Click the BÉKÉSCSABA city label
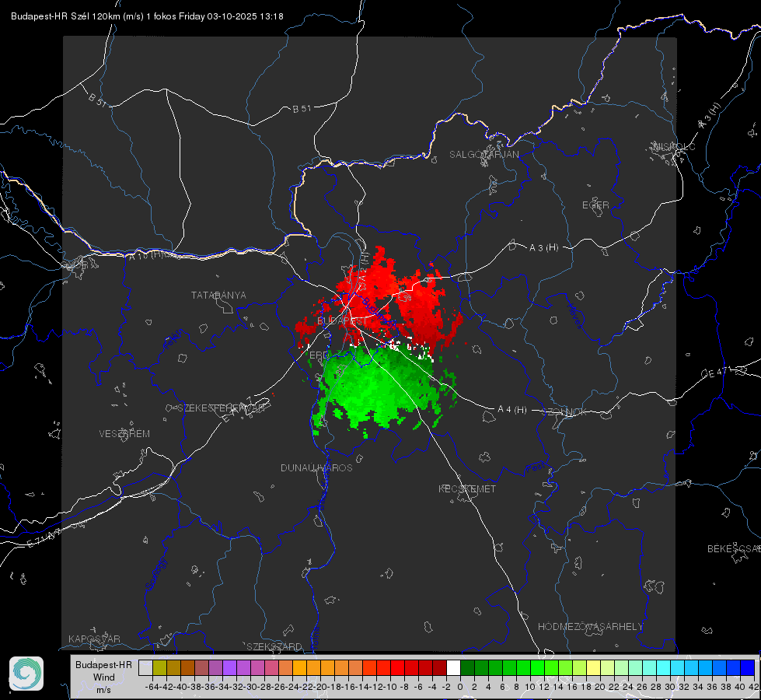This screenshot has height=700, width=761. coord(734,548)
